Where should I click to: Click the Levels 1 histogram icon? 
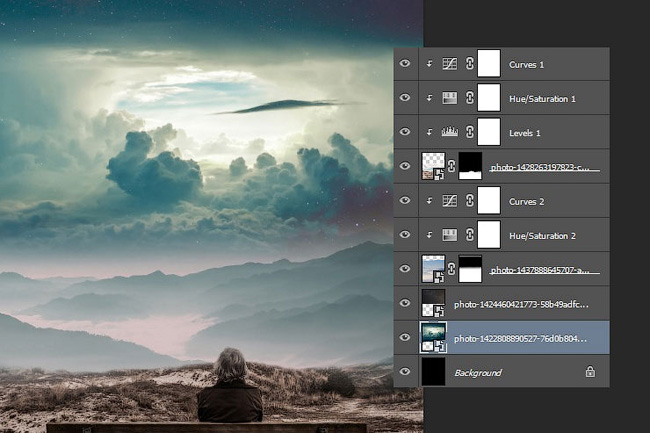[450, 132]
